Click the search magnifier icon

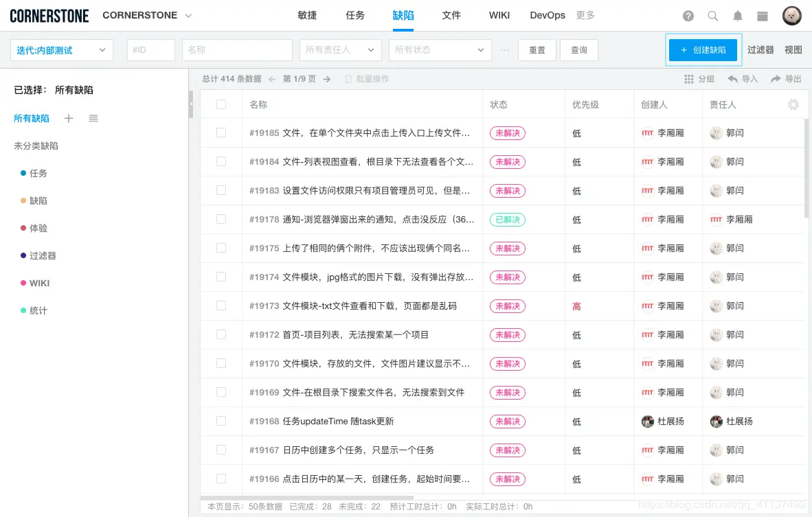coord(712,15)
